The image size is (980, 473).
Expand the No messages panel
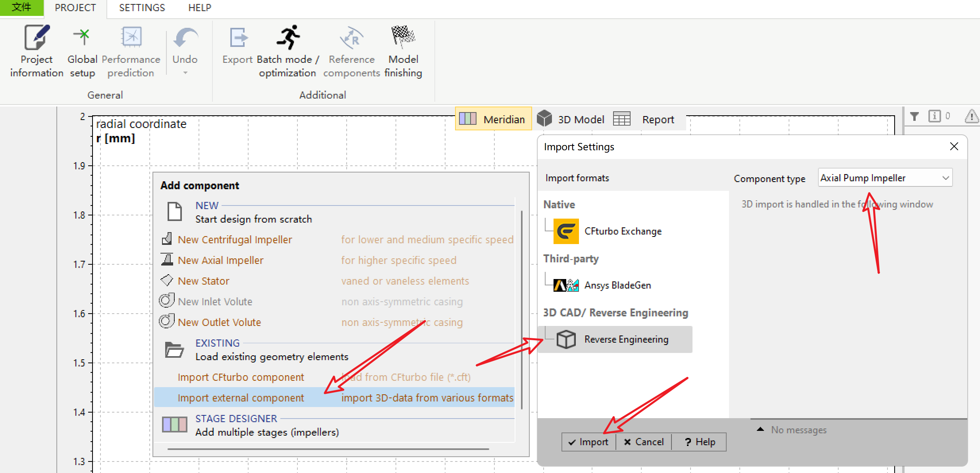760,430
